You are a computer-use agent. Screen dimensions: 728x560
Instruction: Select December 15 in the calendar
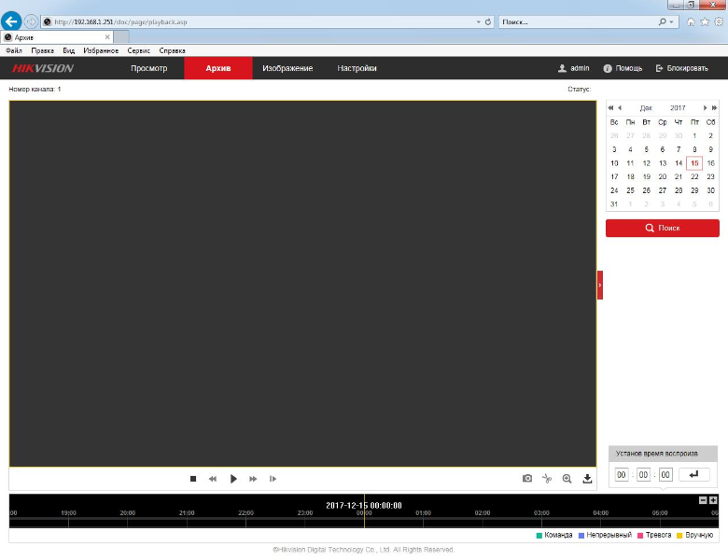(x=694, y=163)
